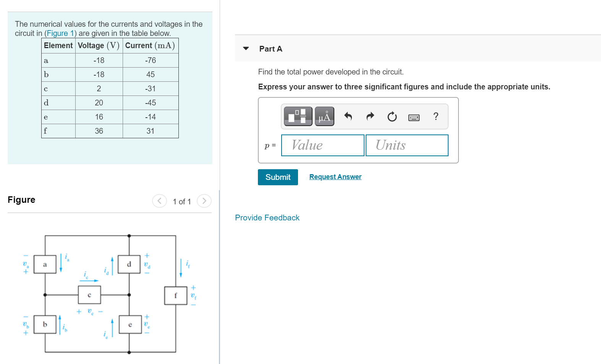The width and height of the screenshot is (601, 364).
Task: Open the keyboard shortcuts helper
Action: tap(415, 117)
